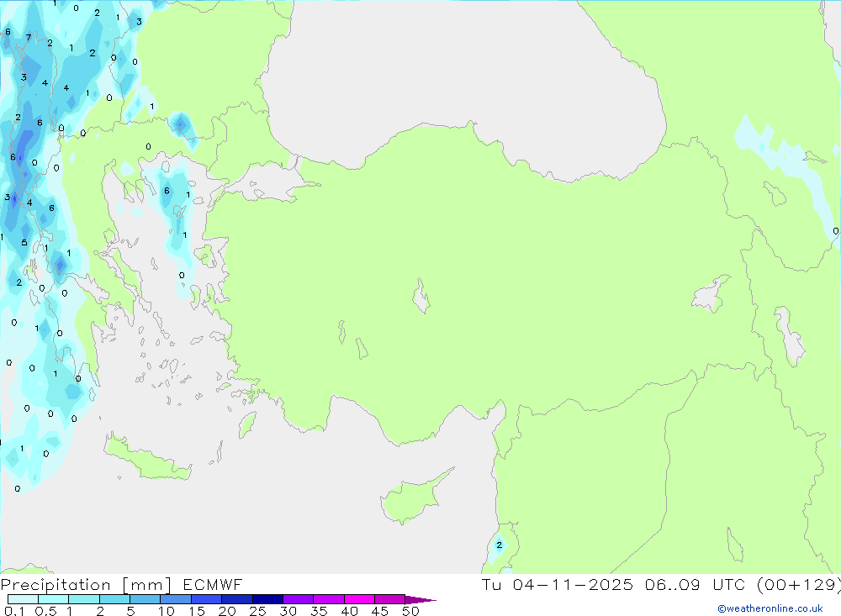Click the date '04-11-2025' text
Viewport: 841px width, 616px height.
(x=573, y=584)
